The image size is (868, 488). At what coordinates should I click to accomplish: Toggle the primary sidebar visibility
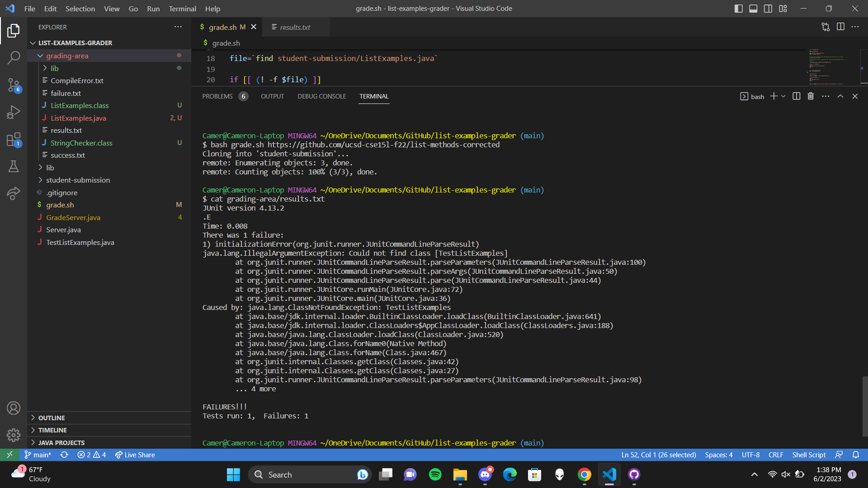[x=738, y=8]
